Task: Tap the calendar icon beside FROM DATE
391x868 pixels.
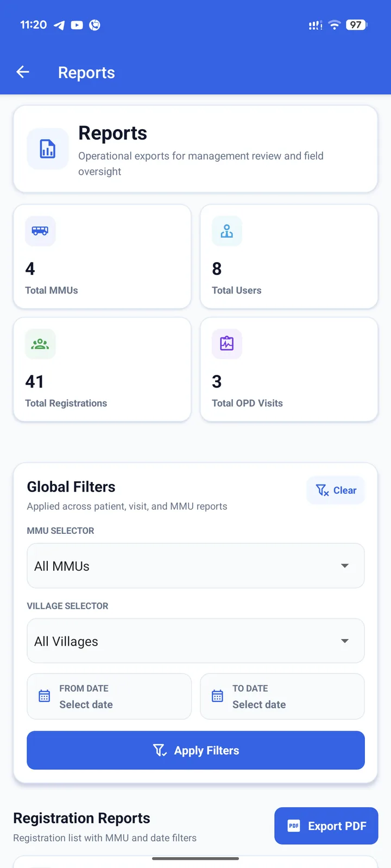Action: (x=45, y=696)
